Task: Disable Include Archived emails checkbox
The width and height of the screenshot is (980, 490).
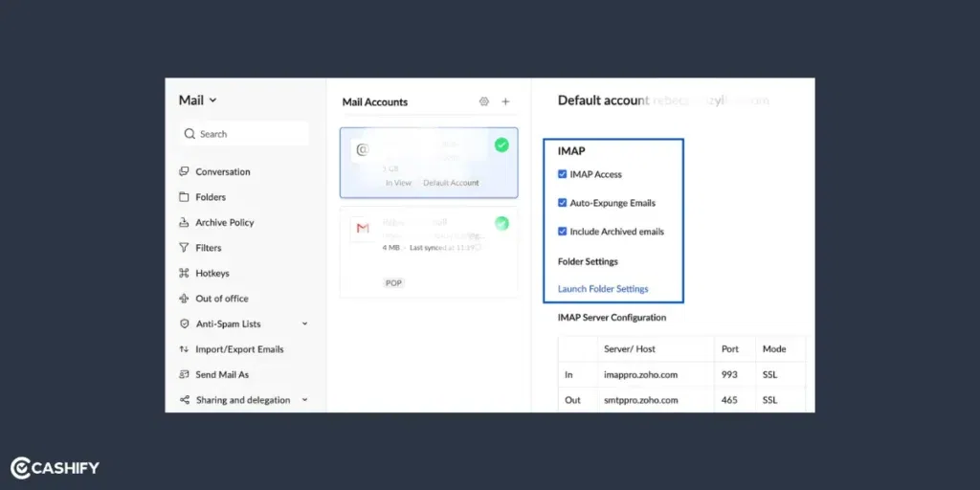Action: pos(563,232)
